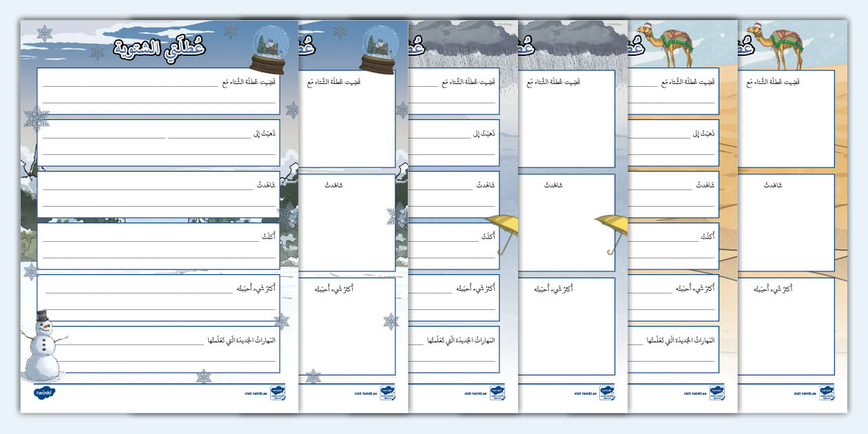This screenshot has height=434, width=868.
Task: Open the visit twinkl.ae link on the rightmost worksheet
Action: pos(804,394)
